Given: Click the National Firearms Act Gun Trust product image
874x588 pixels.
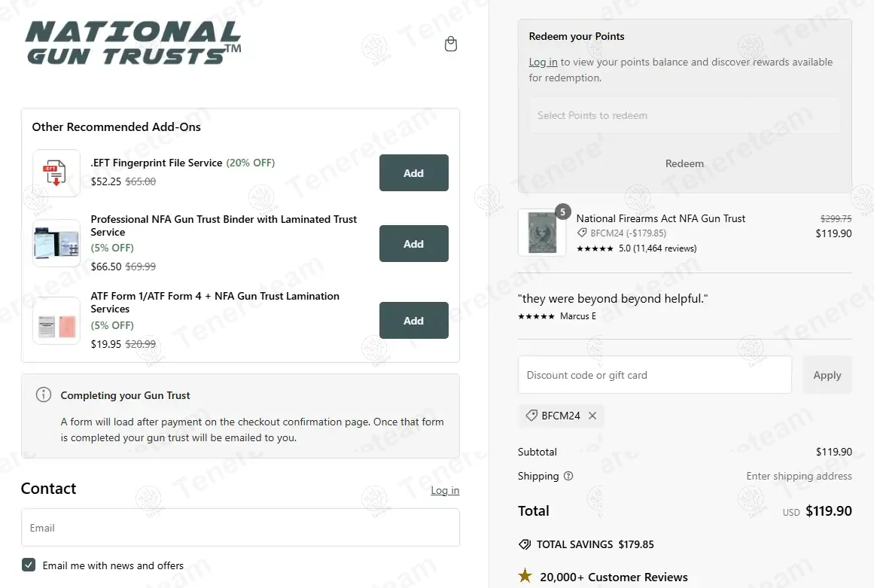Looking at the screenshot, I should tap(542, 233).
